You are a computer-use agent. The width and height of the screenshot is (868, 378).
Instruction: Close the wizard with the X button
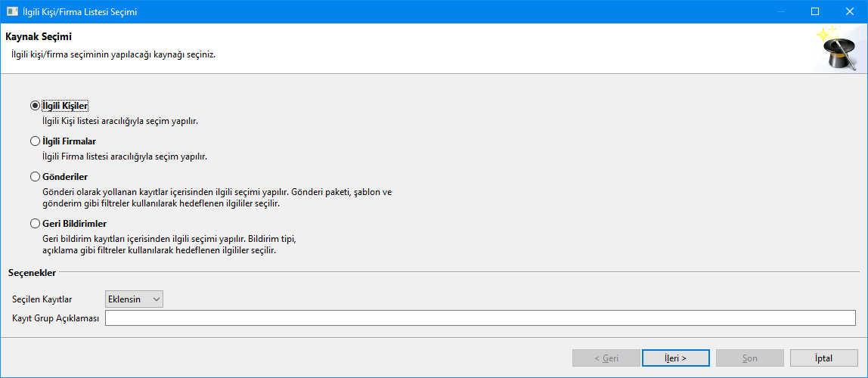tap(849, 12)
